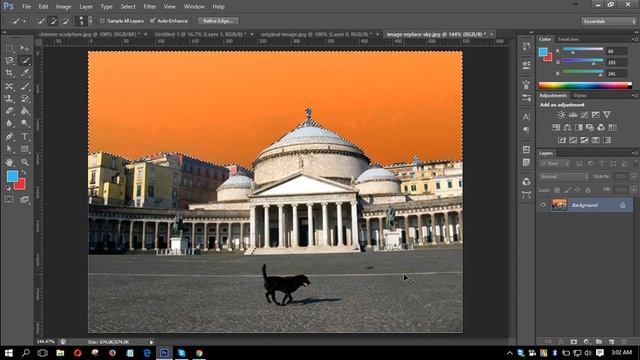Hide the Background layer eye
Viewport: 640px width, 360px height.
(x=543, y=205)
